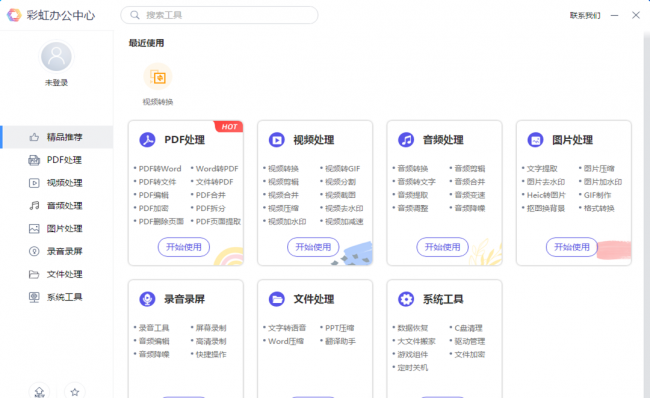Go to 音频处理 label in sidebar

coord(64,206)
